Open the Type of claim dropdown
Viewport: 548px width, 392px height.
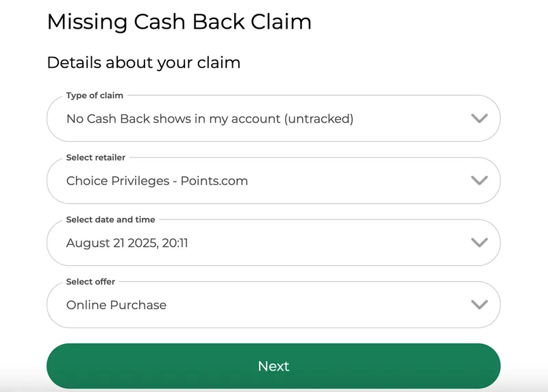pyautogui.click(x=273, y=119)
